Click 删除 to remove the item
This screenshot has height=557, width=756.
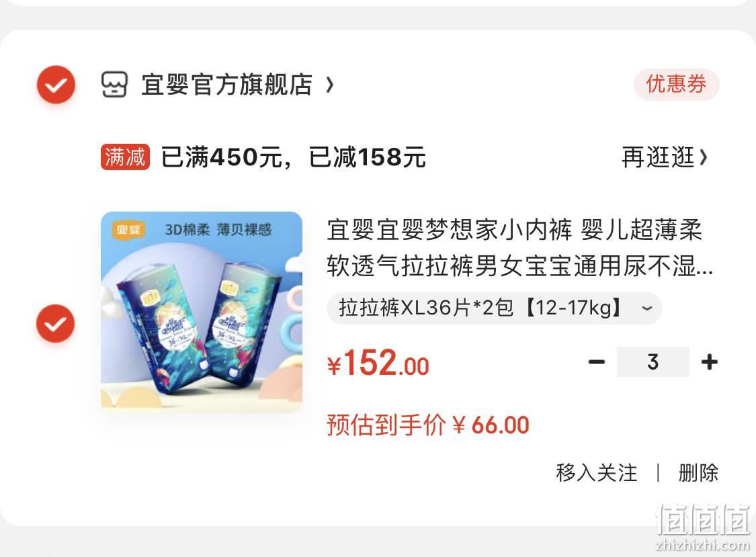698,472
